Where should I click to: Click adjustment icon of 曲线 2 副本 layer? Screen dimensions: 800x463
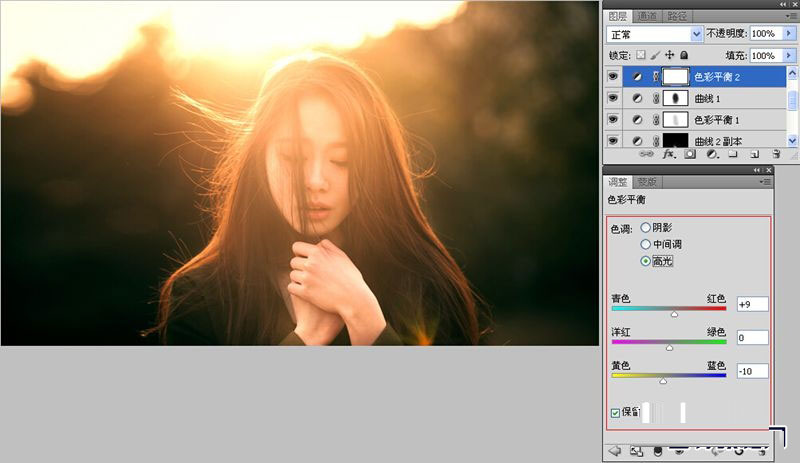(637, 140)
